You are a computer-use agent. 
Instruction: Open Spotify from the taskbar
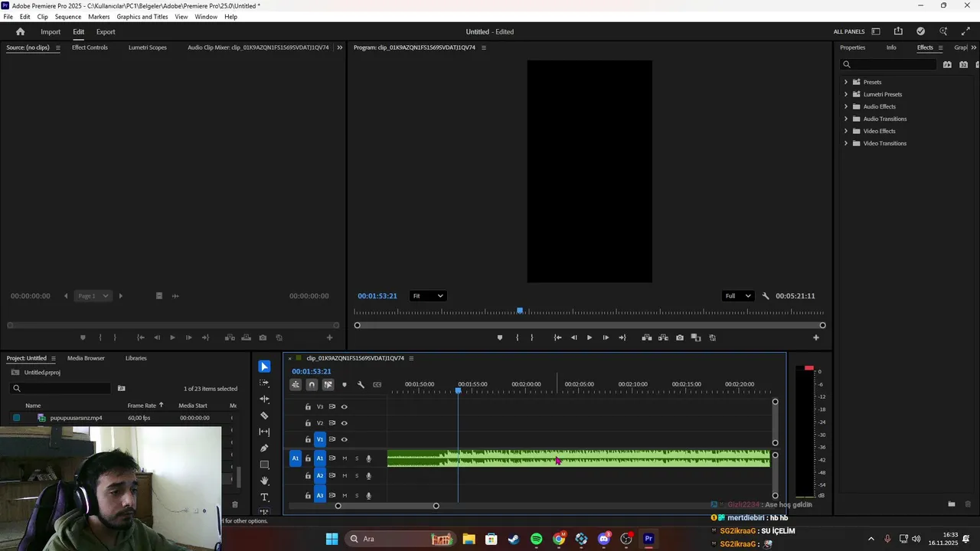(x=536, y=539)
